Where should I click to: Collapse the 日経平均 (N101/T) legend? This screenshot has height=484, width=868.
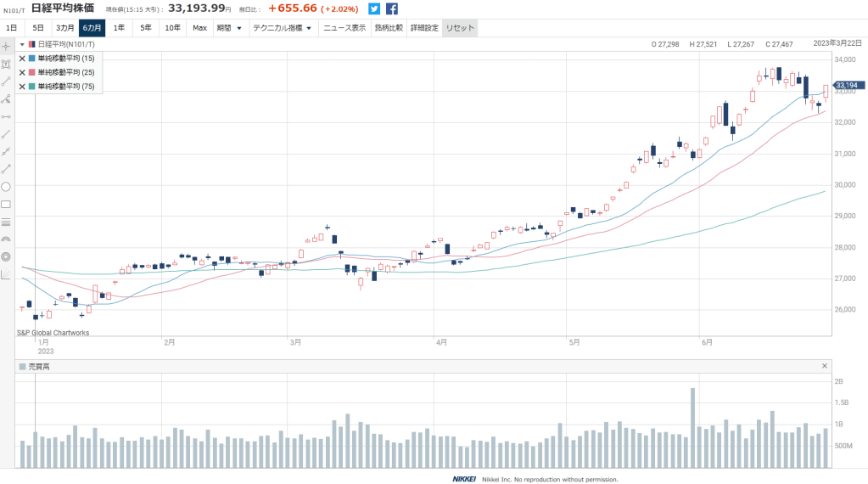click(22, 44)
